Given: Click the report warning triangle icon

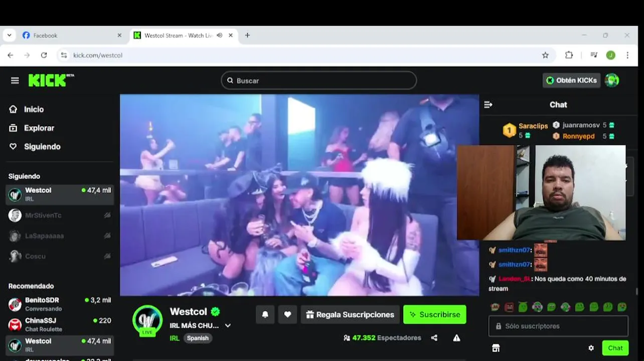Looking at the screenshot, I should (456, 338).
